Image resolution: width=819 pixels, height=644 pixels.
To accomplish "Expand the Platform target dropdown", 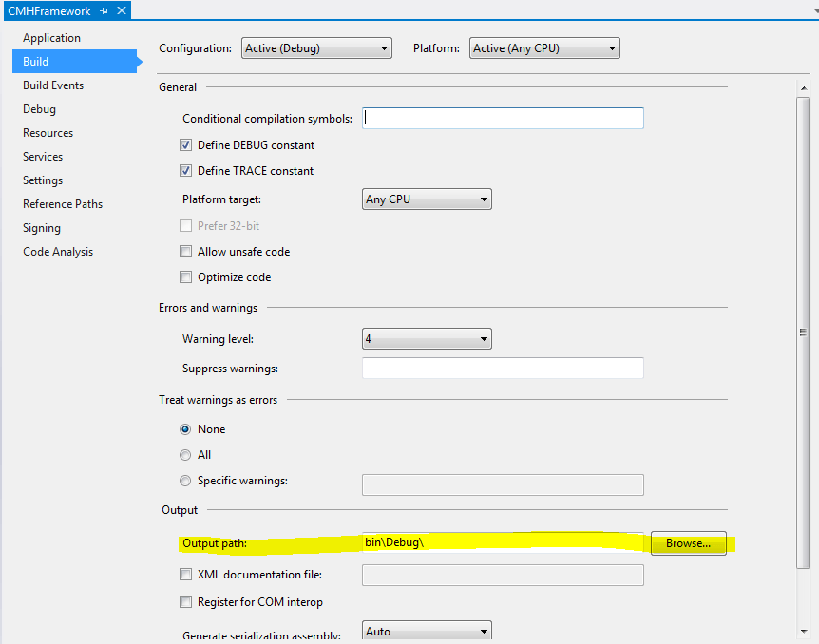I will click(x=427, y=199).
